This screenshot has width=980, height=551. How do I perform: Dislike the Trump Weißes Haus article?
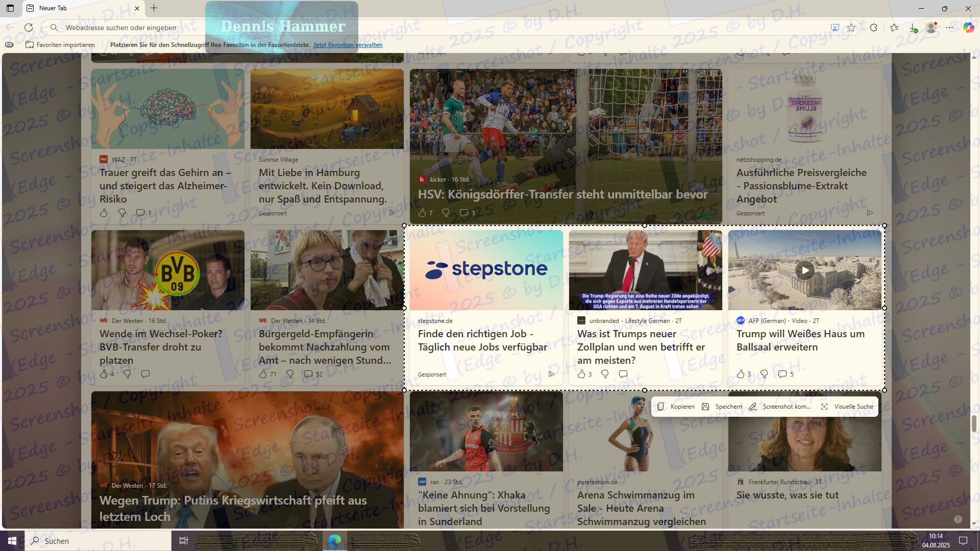(764, 374)
